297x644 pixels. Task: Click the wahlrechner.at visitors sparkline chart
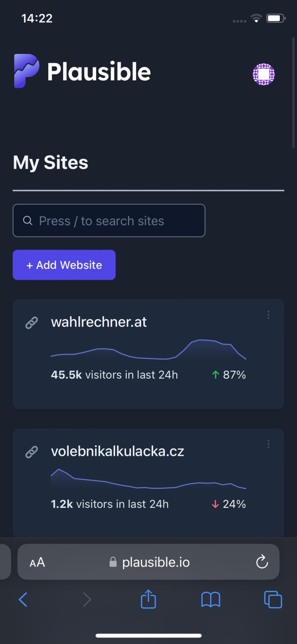point(148,349)
